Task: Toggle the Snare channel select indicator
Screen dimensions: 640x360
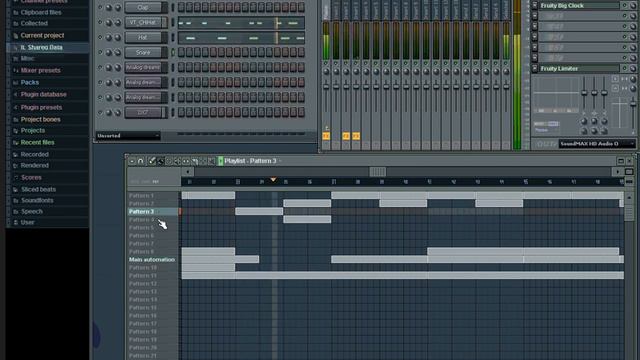Action: coord(172,52)
